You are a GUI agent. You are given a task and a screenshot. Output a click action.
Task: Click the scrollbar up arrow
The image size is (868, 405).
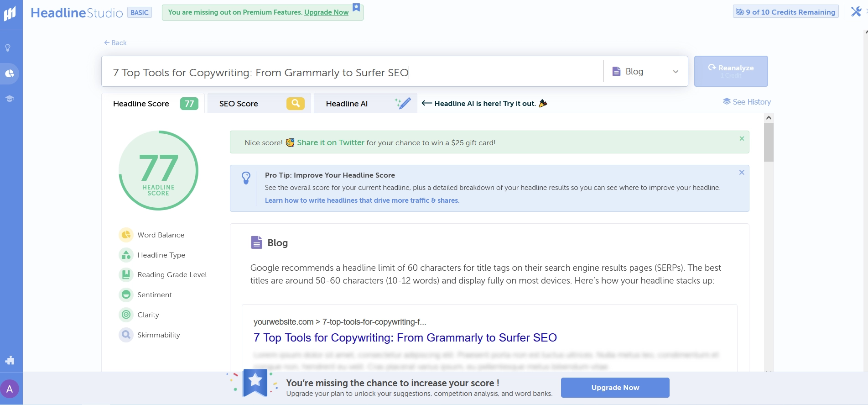click(769, 118)
